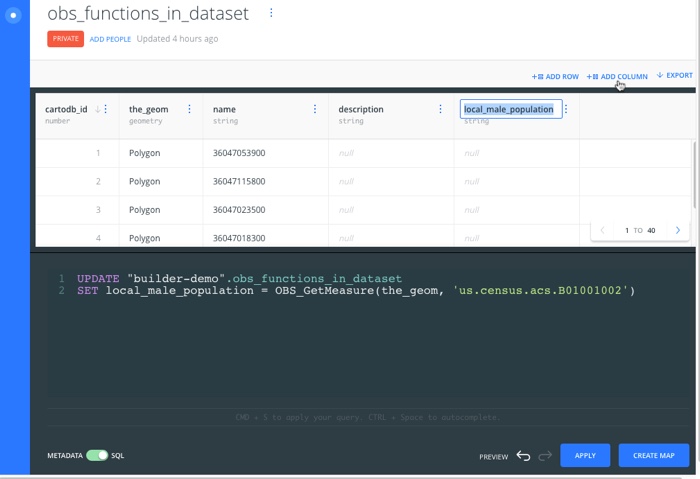Click the PRIVATE privacy button
Image resolution: width=700 pixels, height=479 pixels.
point(66,39)
